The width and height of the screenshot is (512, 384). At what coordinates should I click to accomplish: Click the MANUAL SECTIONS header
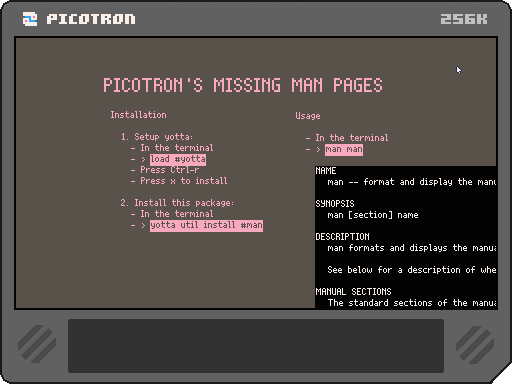coord(353,292)
